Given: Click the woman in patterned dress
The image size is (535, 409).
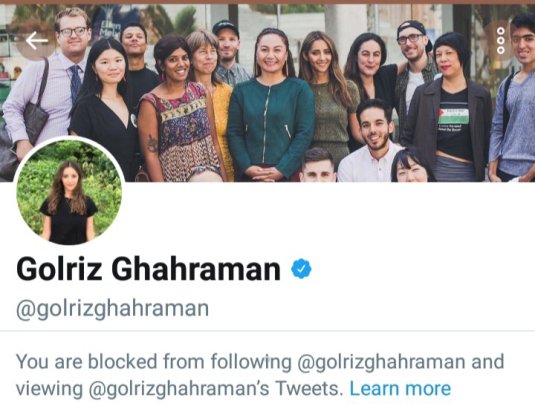Looking at the screenshot, I should (x=177, y=113).
